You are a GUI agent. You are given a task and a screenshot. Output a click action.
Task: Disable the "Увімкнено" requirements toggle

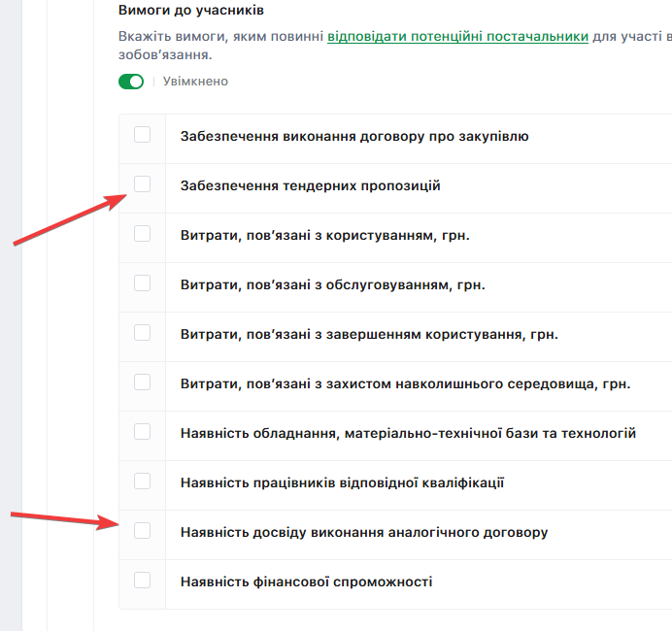click(x=130, y=82)
